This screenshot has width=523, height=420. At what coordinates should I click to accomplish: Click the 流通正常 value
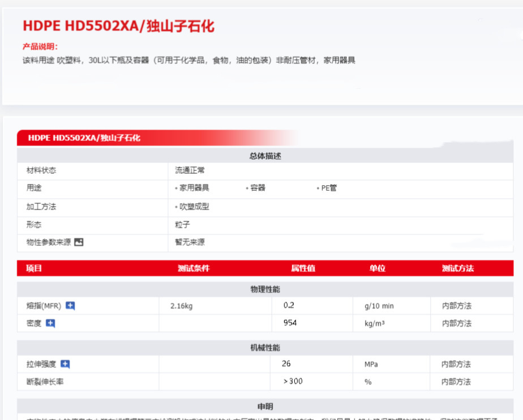click(x=190, y=170)
